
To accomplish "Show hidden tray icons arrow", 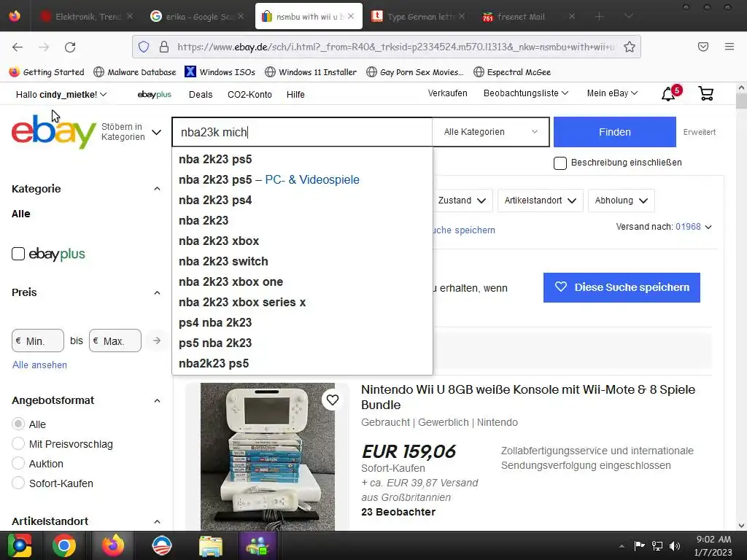I will pyautogui.click(x=622, y=546).
